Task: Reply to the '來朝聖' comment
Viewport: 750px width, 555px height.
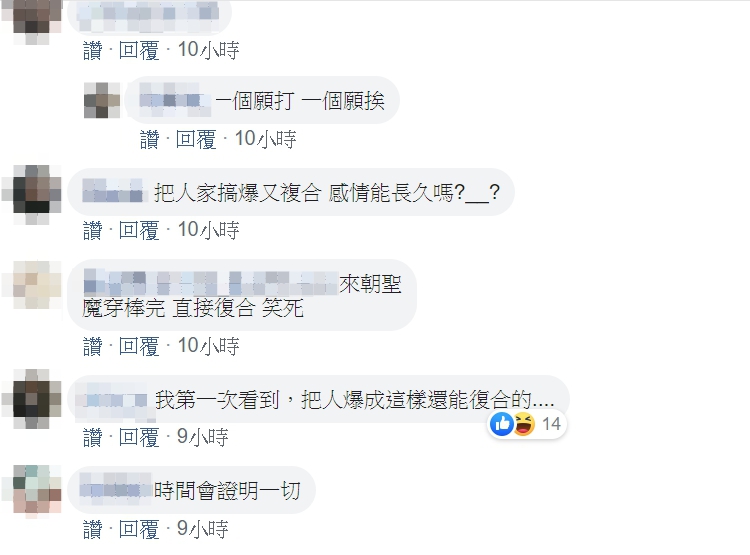Action: point(139,346)
